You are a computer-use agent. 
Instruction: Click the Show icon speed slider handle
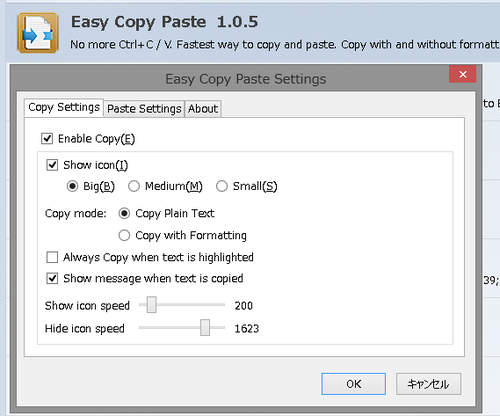click(152, 305)
